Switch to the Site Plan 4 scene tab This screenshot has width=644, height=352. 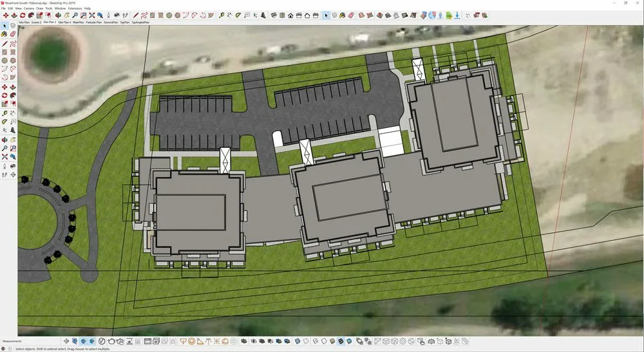click(64, 22)
